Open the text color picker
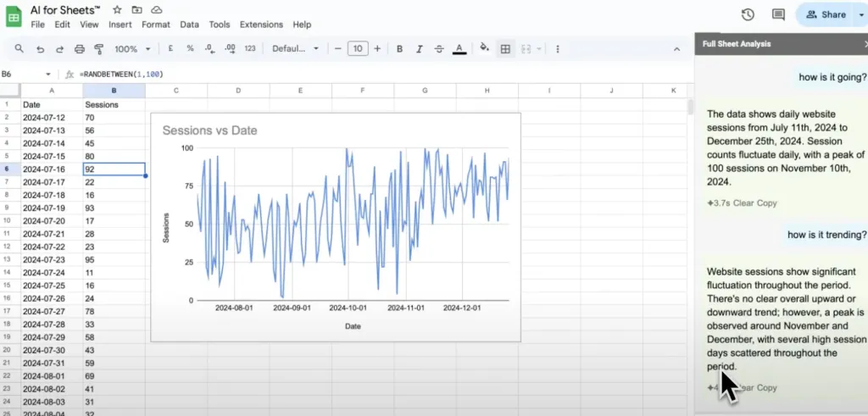 (x=459, y=49)
